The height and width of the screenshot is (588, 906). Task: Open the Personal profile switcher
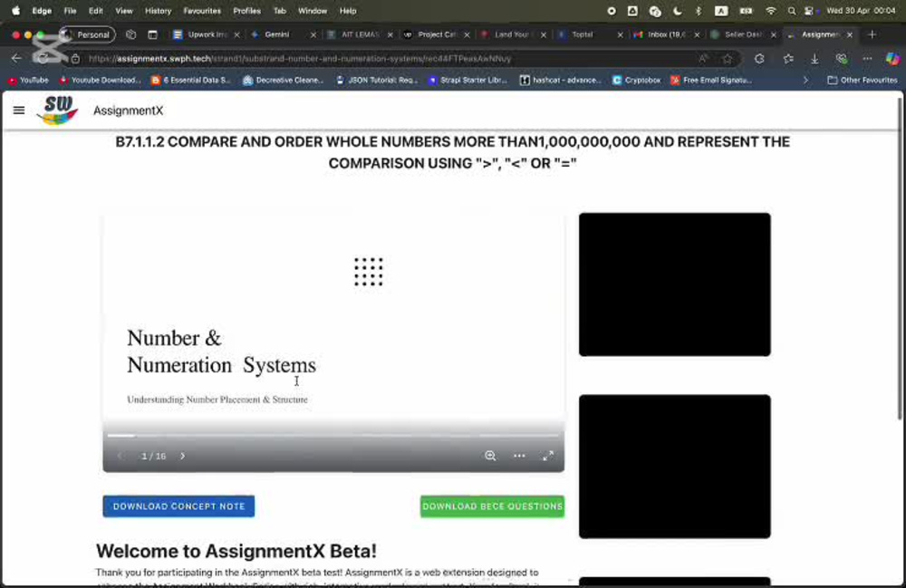click(87, 34)
